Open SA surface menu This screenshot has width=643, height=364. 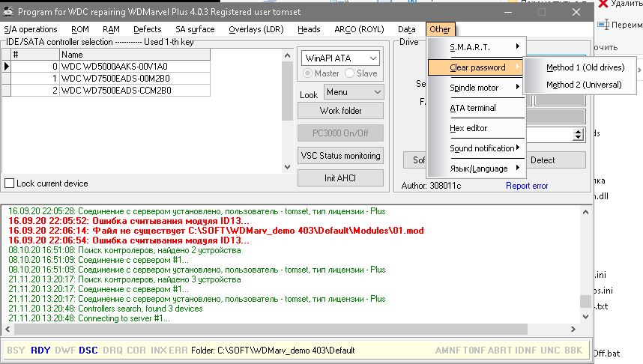[x=195, y=29]
